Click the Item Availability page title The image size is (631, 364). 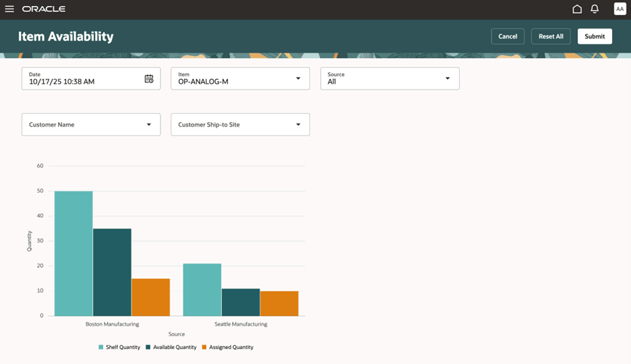[x=65, y=36]
